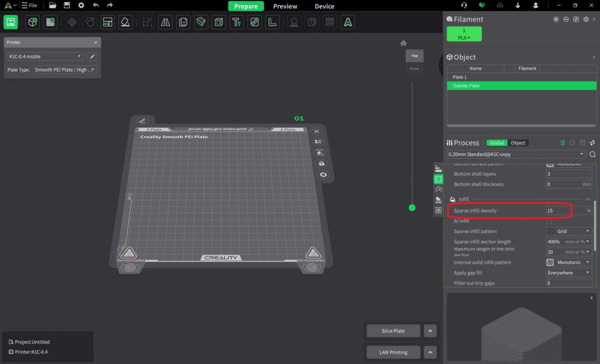Click the Slice Plate button
Viewport: 600px width, 364px height.
393,331
